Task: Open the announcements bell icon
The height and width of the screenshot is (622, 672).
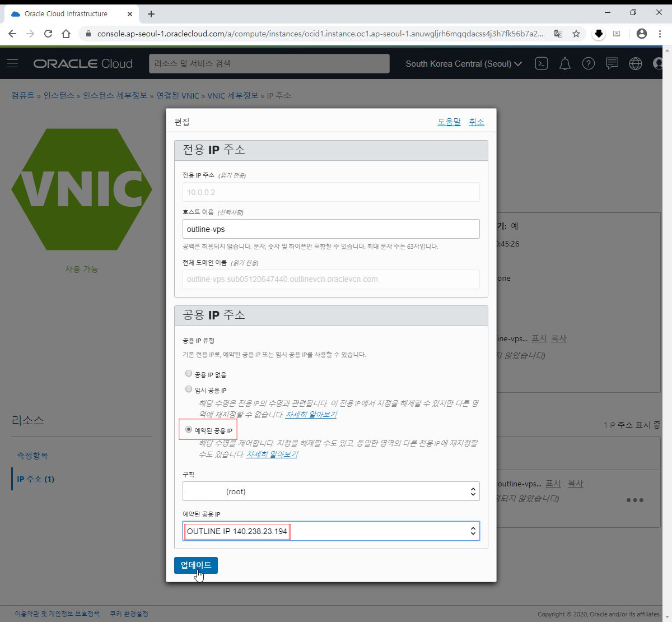Action: coord(565,63)
